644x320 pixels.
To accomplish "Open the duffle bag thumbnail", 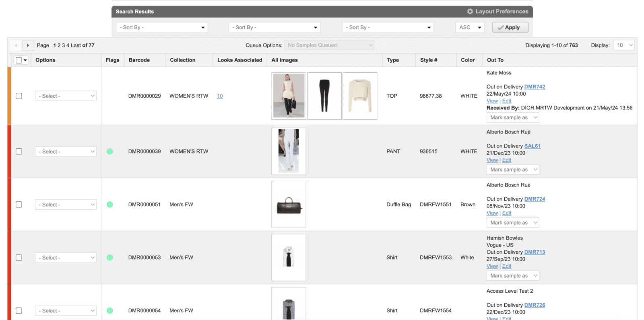I will tap(289, 205).
